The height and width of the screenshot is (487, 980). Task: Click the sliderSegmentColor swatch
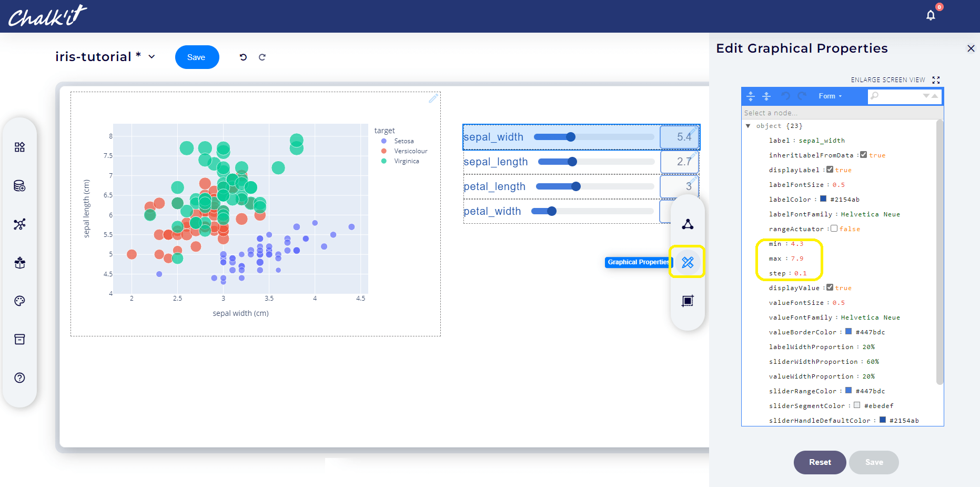(x=857, y=405)
